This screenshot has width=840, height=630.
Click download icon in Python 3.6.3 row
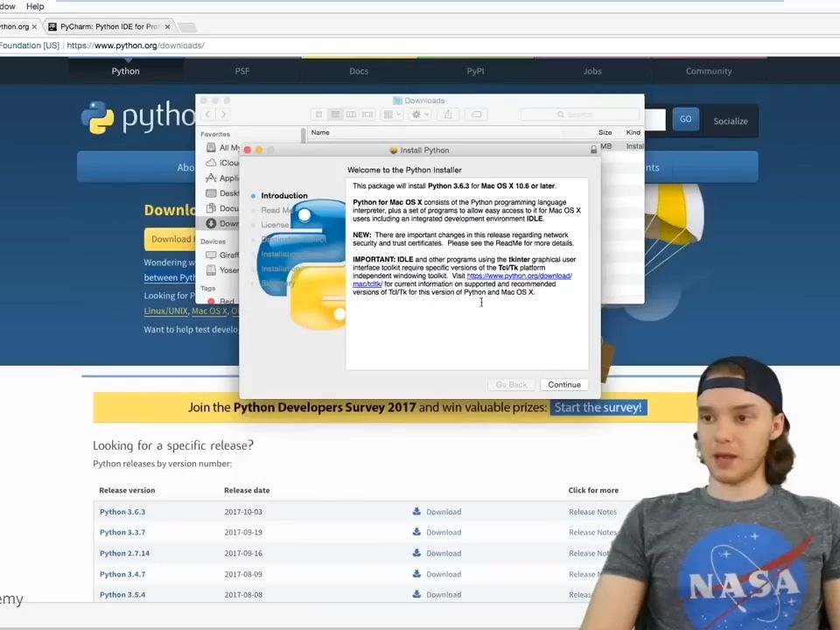(x=416, y=511)
